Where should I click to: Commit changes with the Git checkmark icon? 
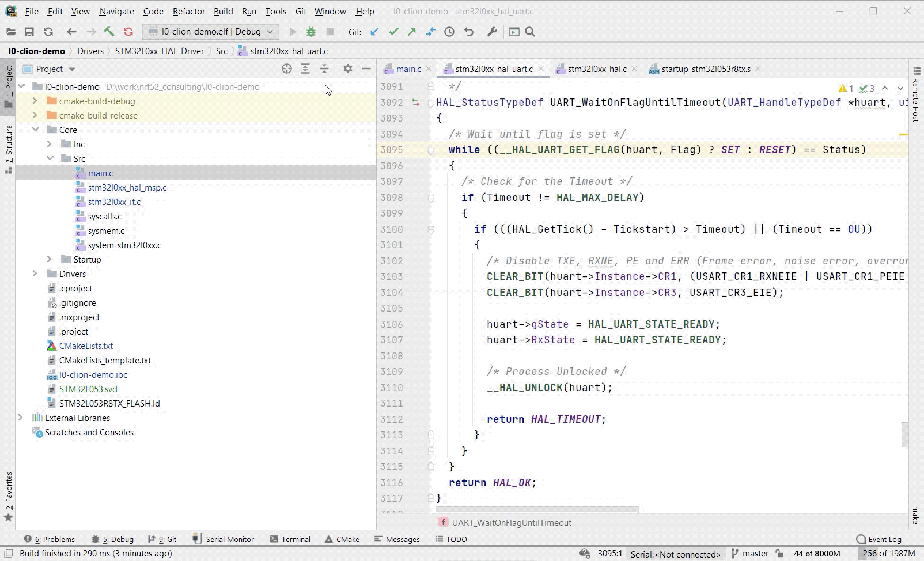pos(394,32)
